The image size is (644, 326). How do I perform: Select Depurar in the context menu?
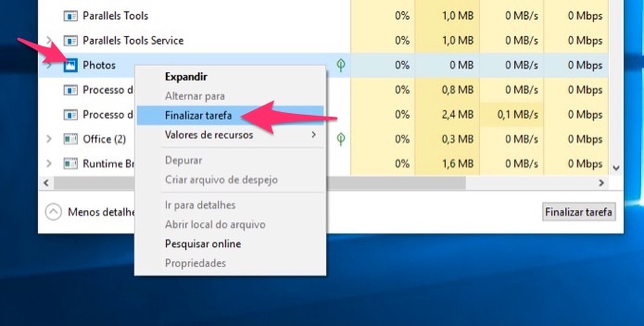point(230,160)
